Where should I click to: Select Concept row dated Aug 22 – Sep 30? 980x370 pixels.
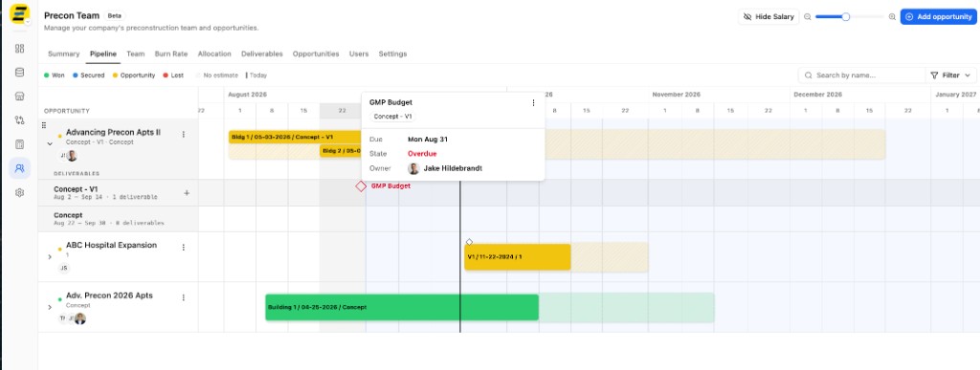[118, 219]
